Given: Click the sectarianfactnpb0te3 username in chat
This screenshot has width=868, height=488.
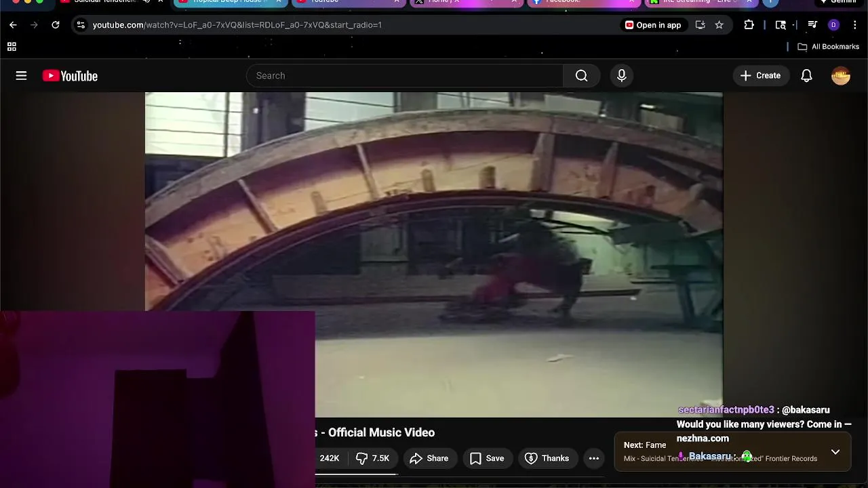Looking at the screenshot, I should pos(726,410).
